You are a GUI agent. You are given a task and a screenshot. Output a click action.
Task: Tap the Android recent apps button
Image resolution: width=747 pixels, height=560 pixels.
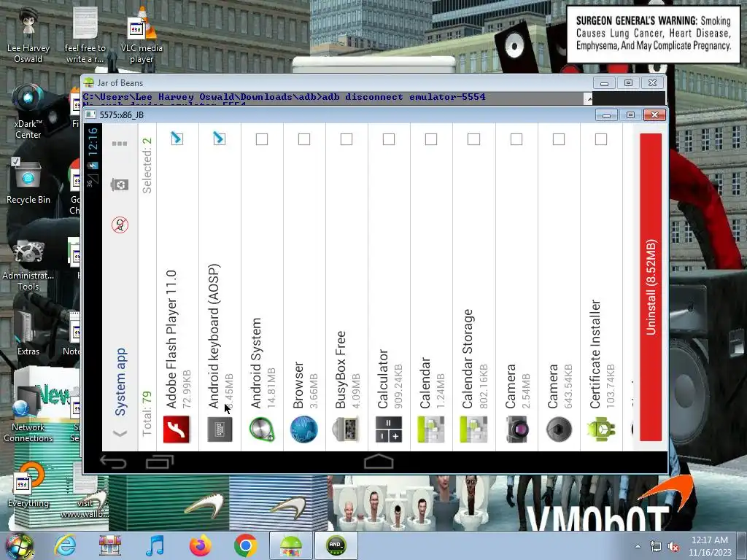(x=160, y=462)
